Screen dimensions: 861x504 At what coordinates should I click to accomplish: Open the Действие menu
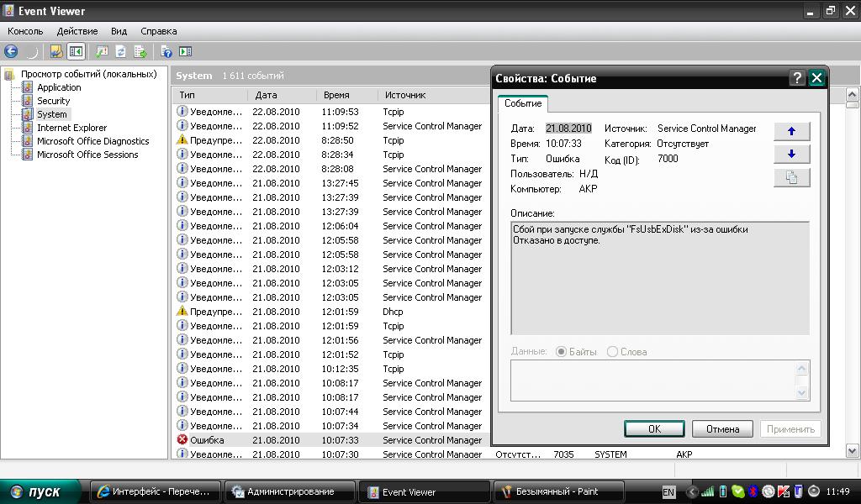click(x=77, y=31)
